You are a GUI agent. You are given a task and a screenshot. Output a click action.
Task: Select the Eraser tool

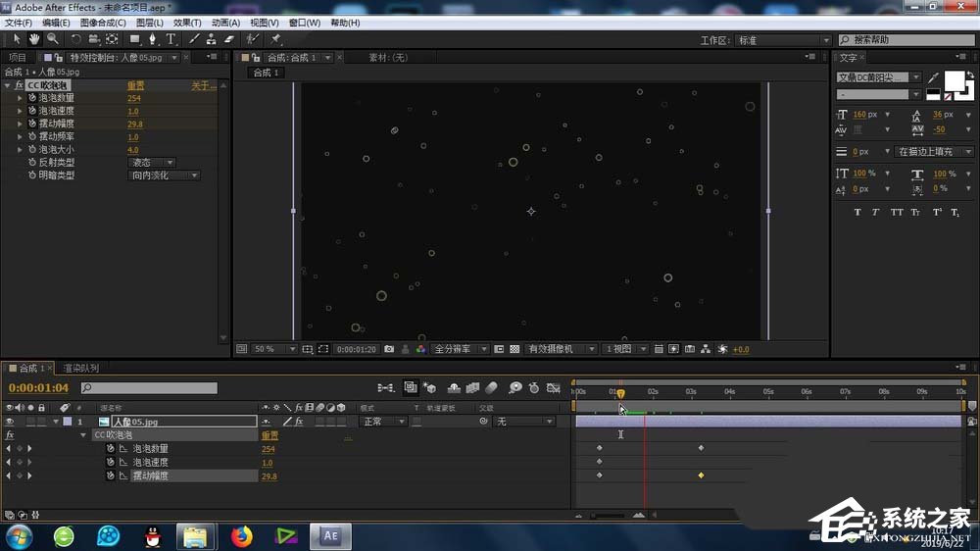click(x=229, y=39)
